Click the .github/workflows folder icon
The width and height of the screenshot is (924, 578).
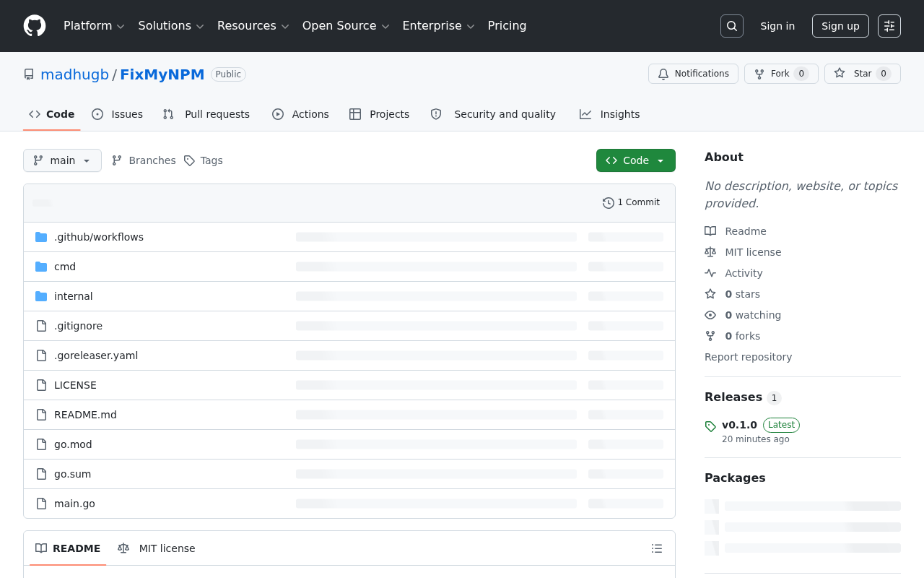click(41, 237)
